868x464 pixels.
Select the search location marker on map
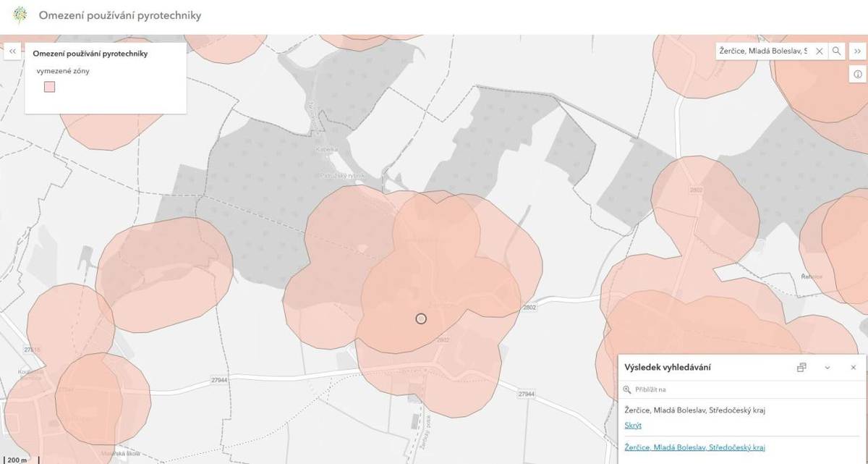[x=421, y=319]
